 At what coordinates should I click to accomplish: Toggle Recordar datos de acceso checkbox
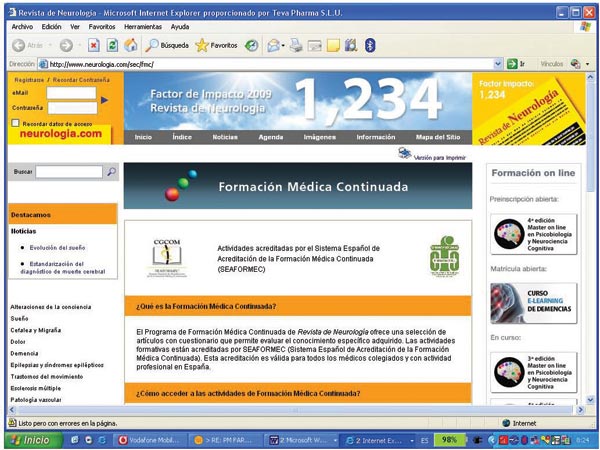point(15,123)
